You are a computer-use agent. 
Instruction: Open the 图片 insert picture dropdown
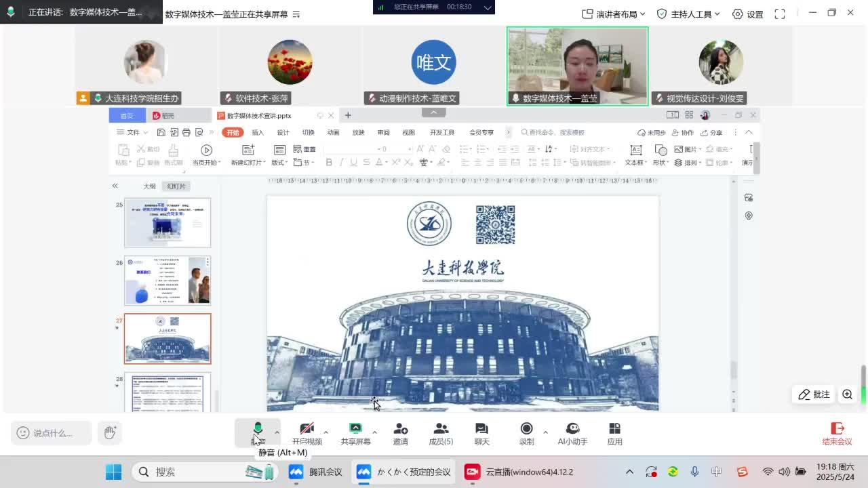[688, 149]
